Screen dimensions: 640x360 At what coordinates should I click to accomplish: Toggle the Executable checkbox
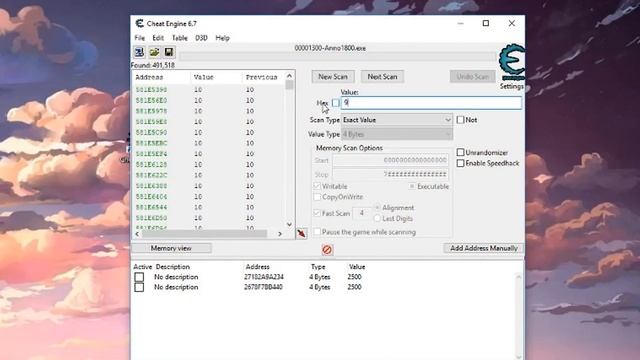[412, 186]
